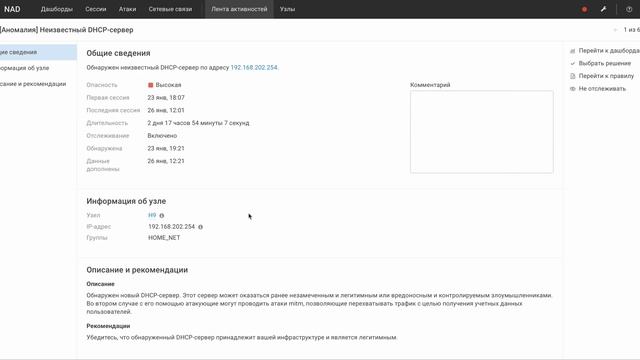Click the 23 янв, 18:07 first session value

pos(166,98)
